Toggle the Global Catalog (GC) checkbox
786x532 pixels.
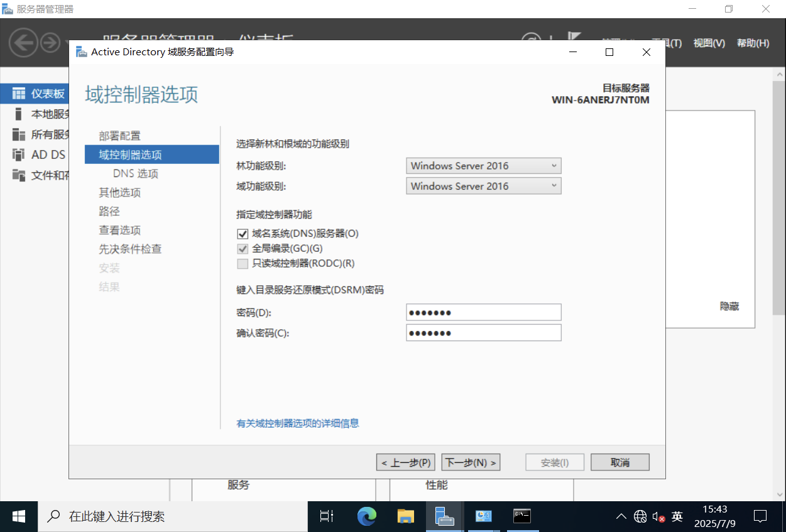coord(243,249)
